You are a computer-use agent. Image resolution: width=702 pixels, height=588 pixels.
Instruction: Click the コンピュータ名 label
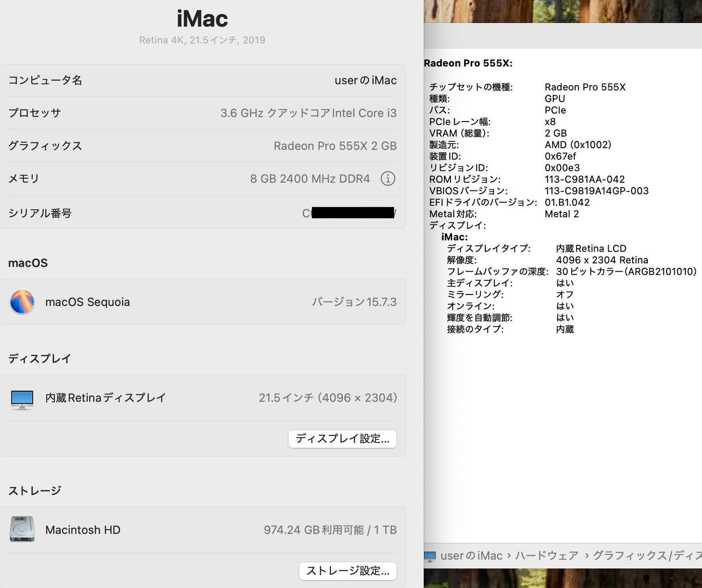(45, 80)
